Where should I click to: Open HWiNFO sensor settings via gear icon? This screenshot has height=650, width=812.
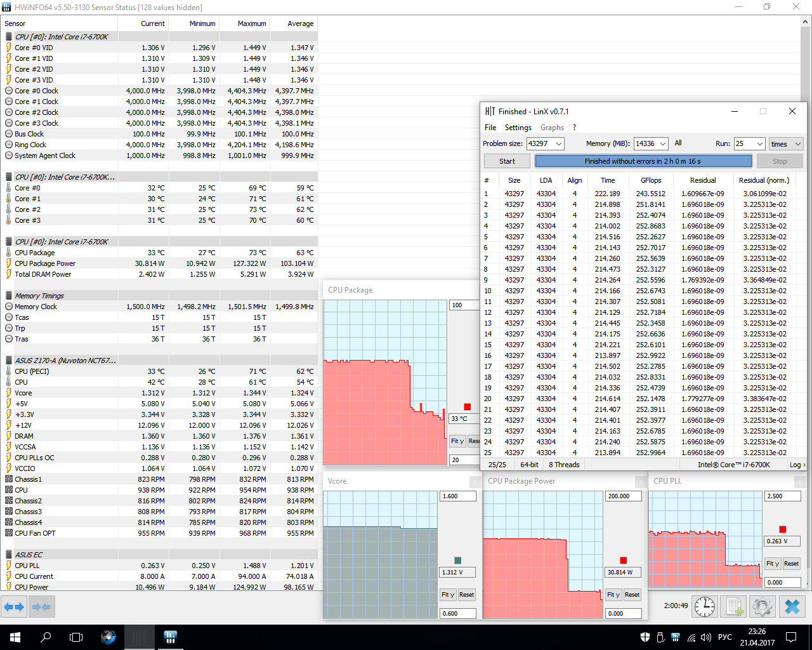(x=763, y=606)
